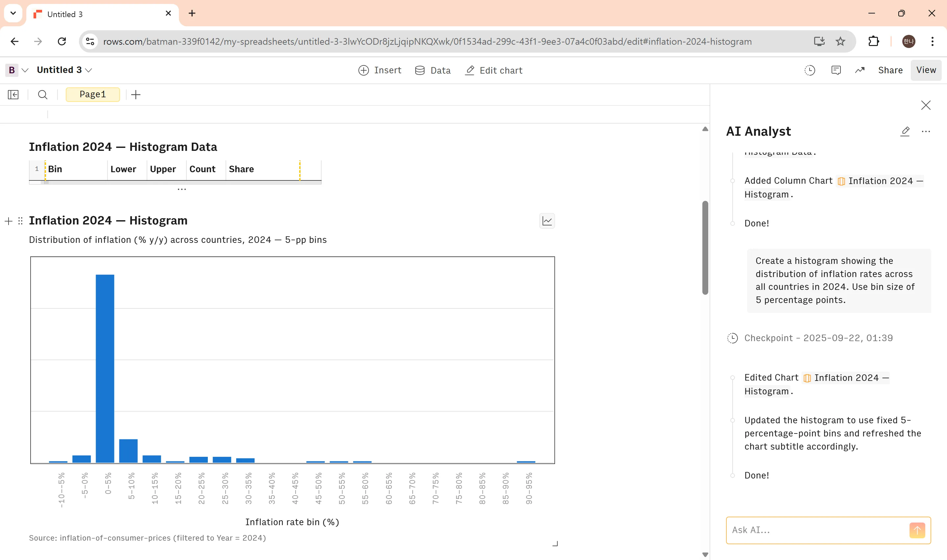Viewport: 947px width, 560px height.
Task: Open AI Analyst more options ellipsis
Action: click(x=926, y=131)
